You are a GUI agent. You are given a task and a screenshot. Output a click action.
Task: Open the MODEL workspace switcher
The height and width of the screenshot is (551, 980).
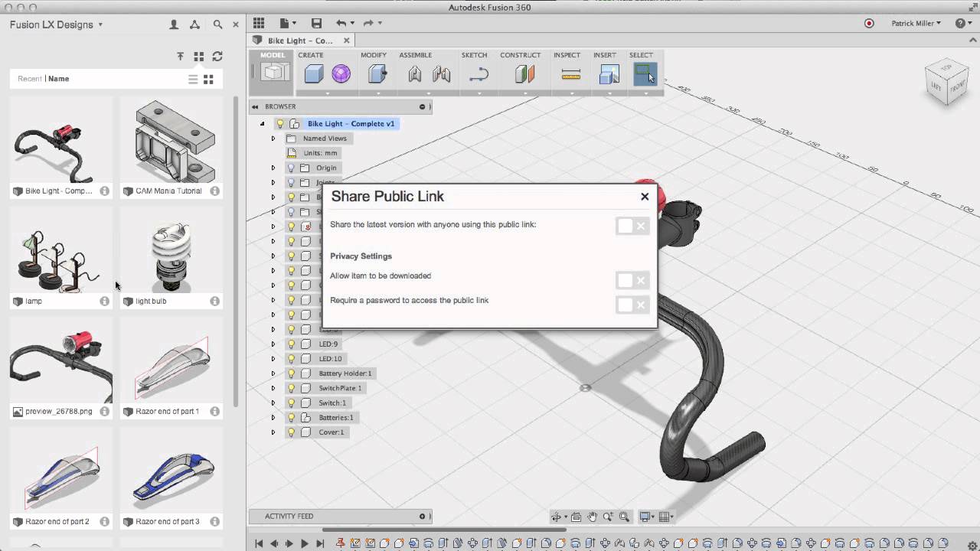click(273, 73)
